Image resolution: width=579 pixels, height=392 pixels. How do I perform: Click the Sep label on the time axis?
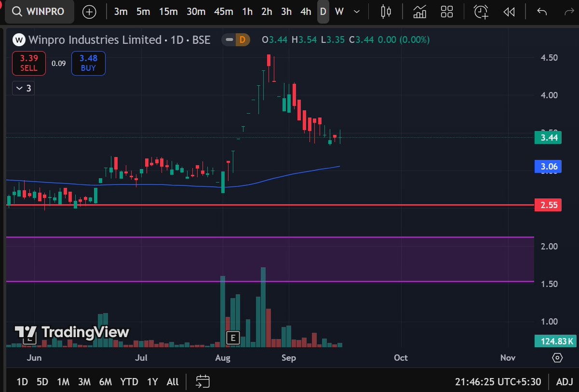click(288, 358)
